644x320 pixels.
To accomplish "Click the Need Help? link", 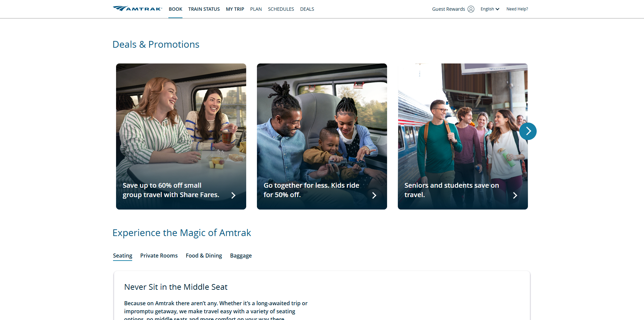I will click(x=517, y=9).
